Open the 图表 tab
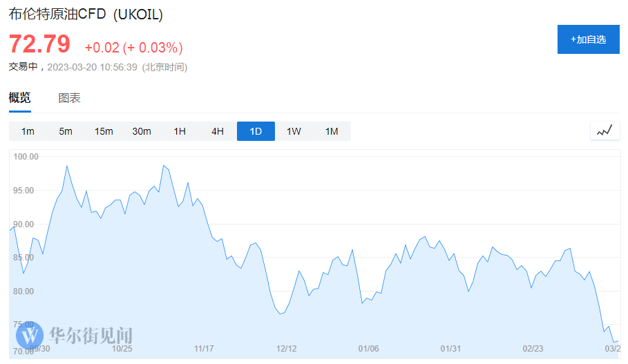Viewport: 628px width, 364px height. point(69,98)
